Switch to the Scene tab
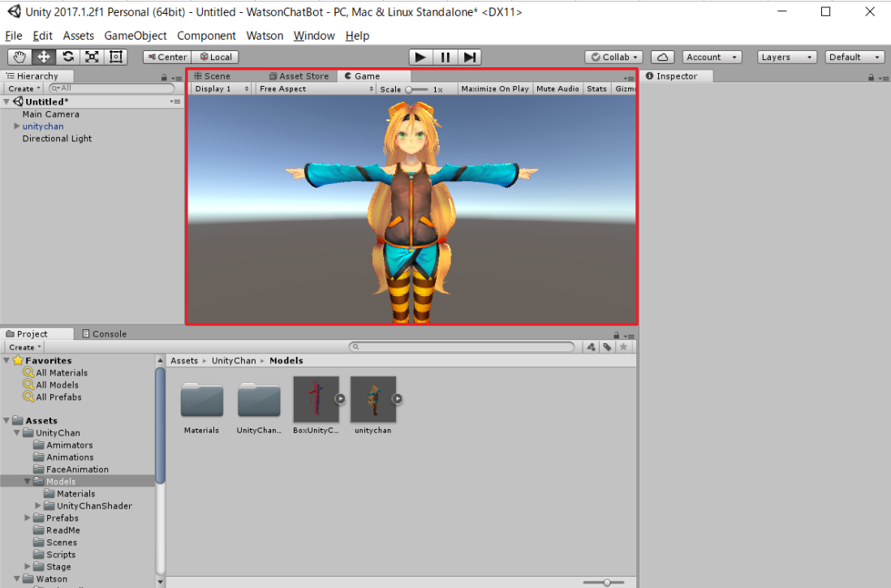This screenshot has height=588, width=891. [x=213, y=75]
